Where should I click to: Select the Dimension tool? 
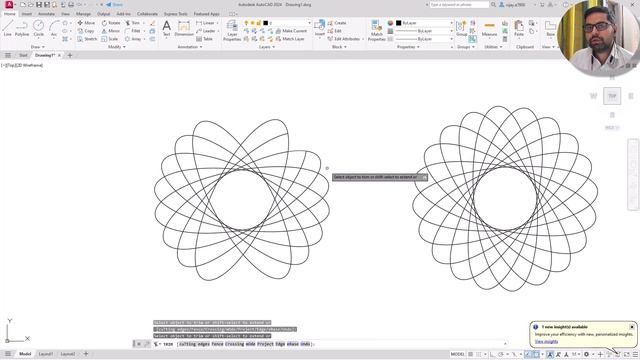(x=184, y=29)
